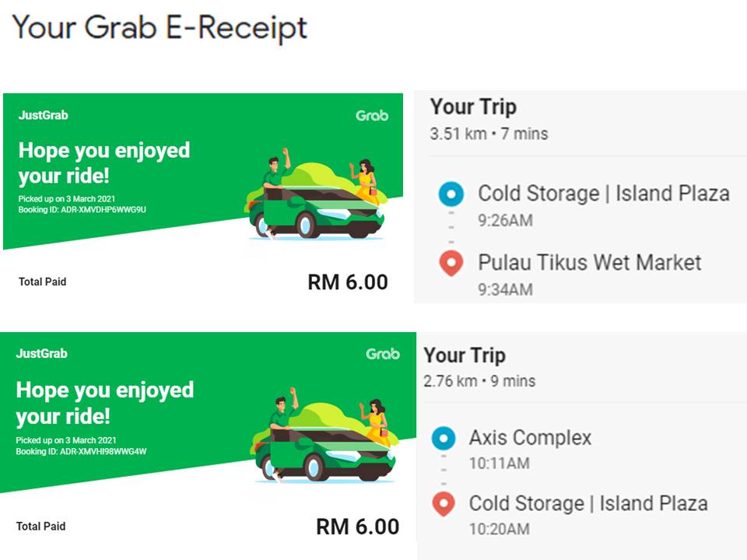Viewport: 747px width, 560px height.
Task: Click Axis Complex pickup location
Action: tap(530, 438)
